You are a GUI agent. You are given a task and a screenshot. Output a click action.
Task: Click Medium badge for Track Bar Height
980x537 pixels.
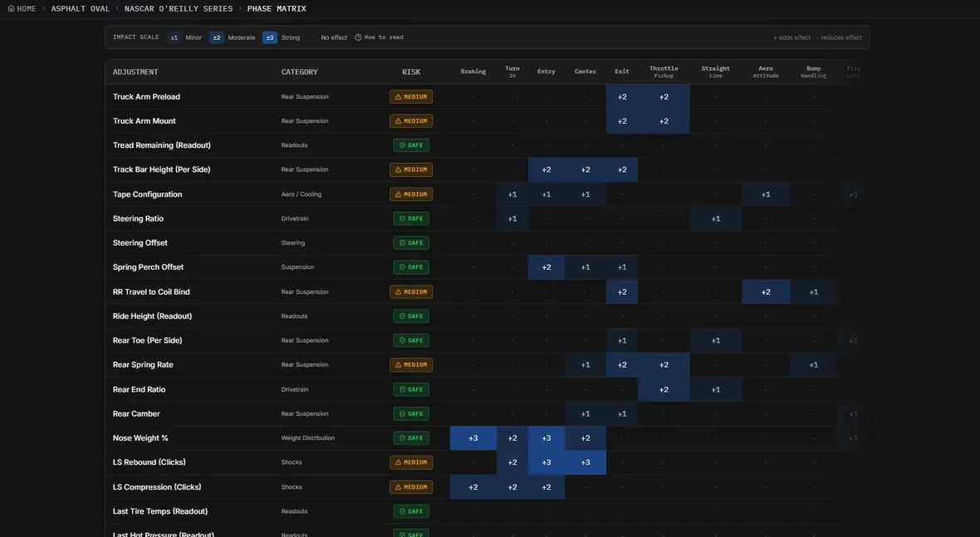tap(411, 170)
